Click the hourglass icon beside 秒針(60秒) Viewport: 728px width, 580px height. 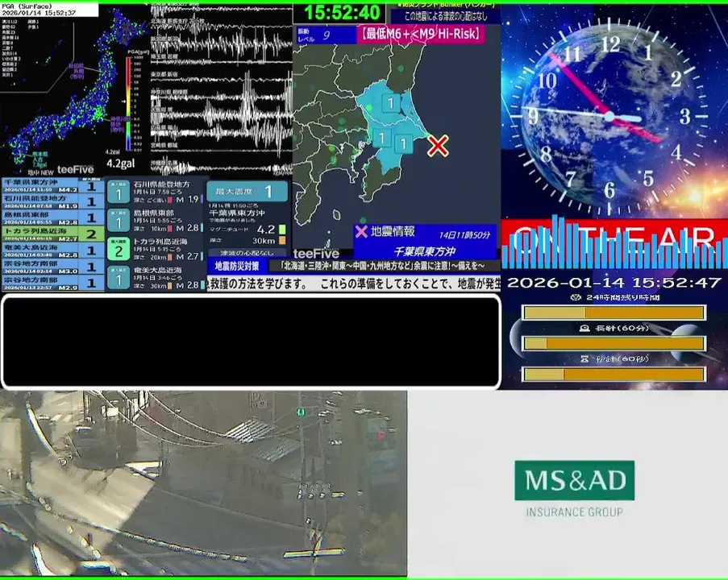584,358
